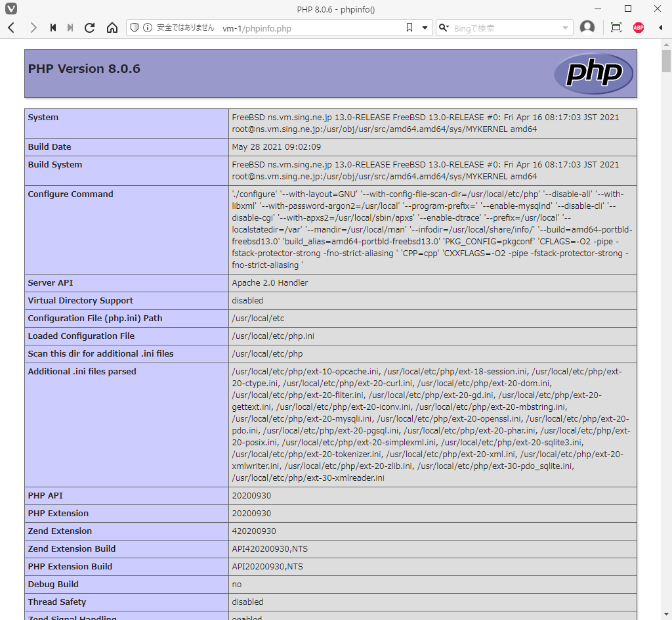
Task: Click the 'Thread Safety' row label
Action: click(57, 602)
